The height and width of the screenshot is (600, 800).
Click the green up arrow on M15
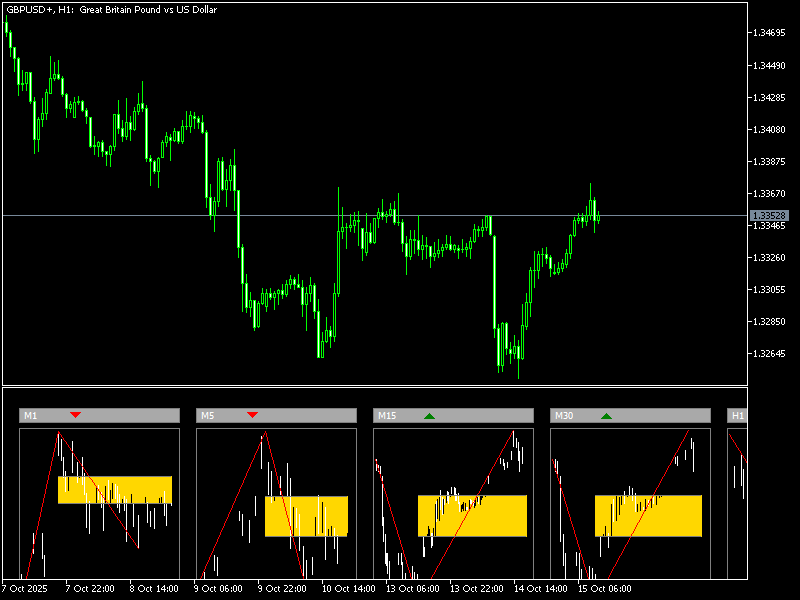(429, 415)
